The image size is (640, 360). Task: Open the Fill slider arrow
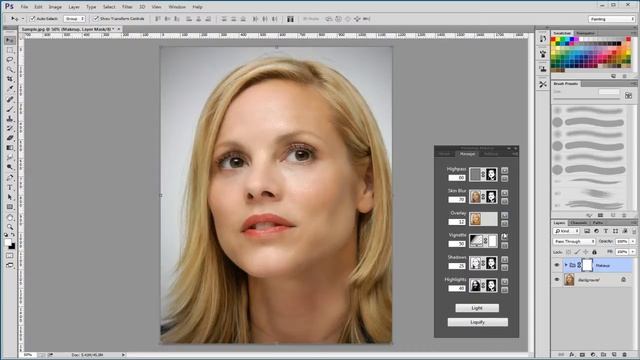[x=633, y=252]
